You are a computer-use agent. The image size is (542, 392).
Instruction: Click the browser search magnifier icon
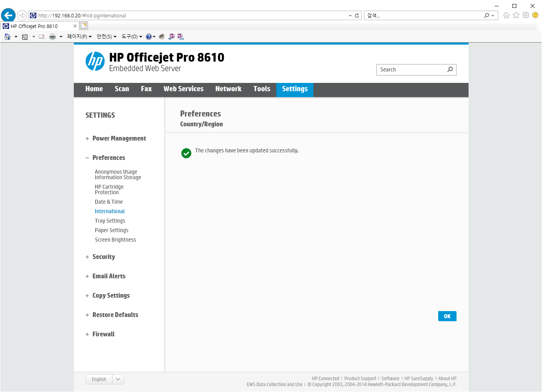click(486, 15)
